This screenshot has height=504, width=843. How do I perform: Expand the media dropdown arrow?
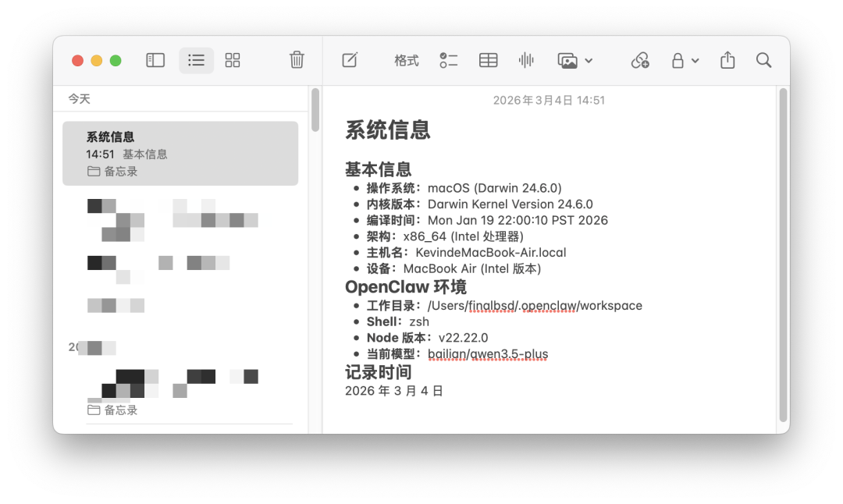[x=589, y=61]
